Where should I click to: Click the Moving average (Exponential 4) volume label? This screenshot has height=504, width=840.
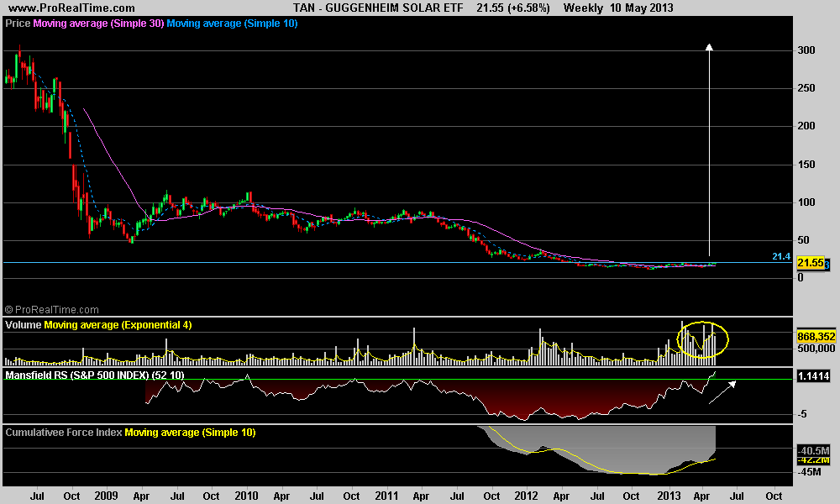click(x=118, y=324)
